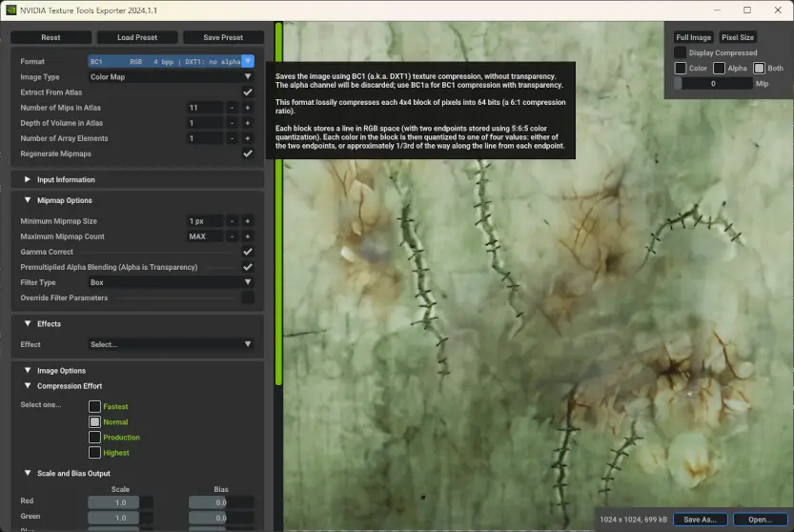The image size is (794, 532).
Task: Select the Highest compression effort option
Action: [94, 453]
